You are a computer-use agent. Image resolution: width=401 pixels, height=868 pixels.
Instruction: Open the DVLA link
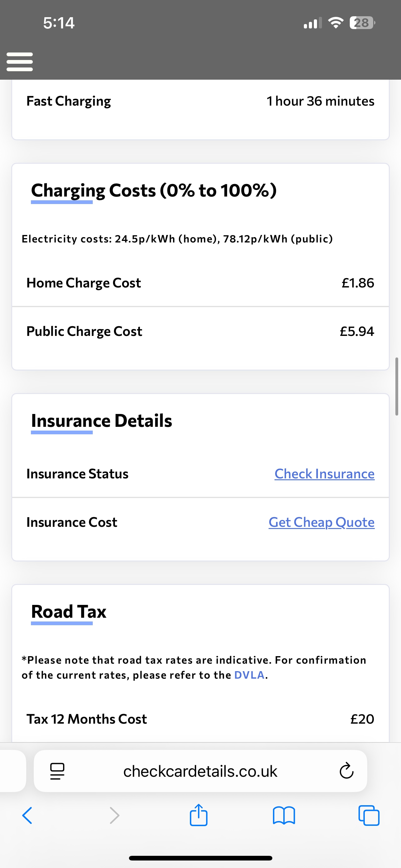coord(249,675)
